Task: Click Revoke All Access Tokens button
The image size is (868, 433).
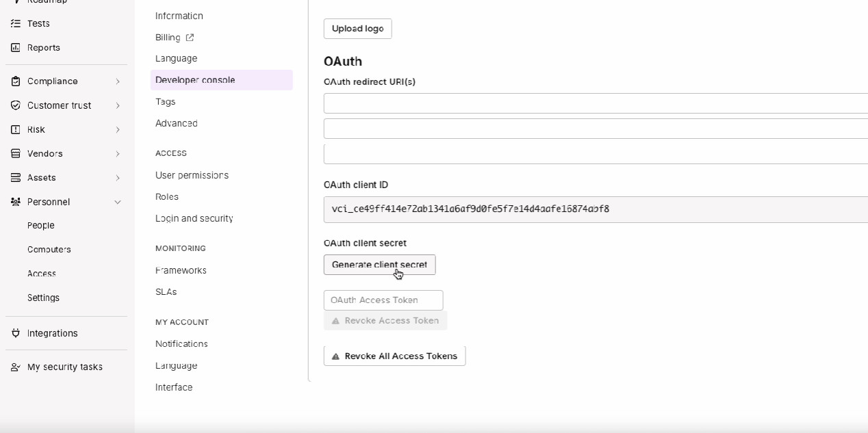Action: [x=394, y=356]
